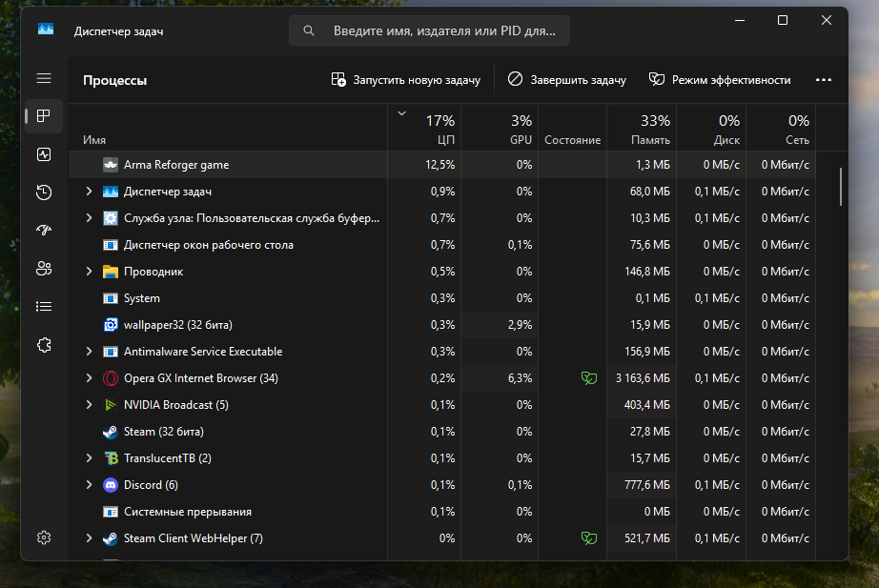Click the sort chevron above ЦП column

pyautogui.click(x=401, y=113)
